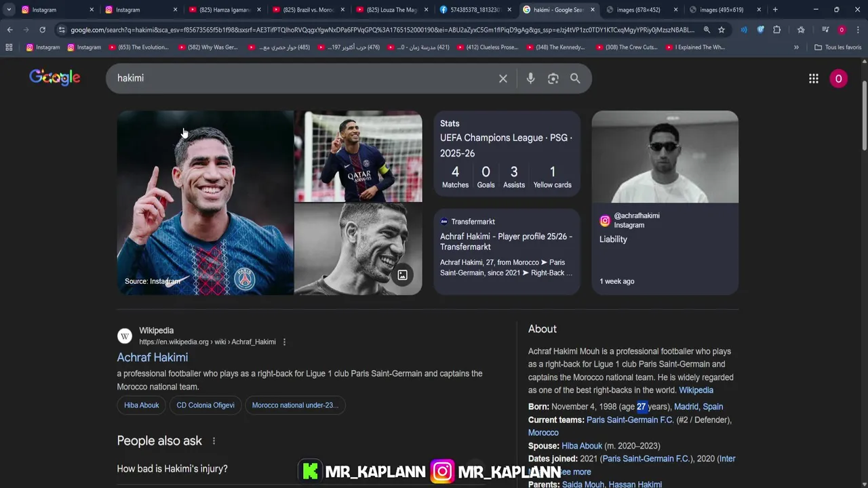Open Paris Saint-Germain F.C. current team link
The image size is (868, 488).
(630, 420)
